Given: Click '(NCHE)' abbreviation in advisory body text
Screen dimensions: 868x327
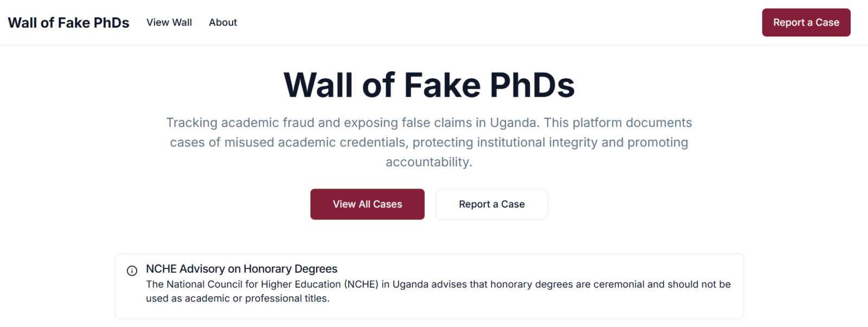Looking at the screenshot, I should (361, 285).
